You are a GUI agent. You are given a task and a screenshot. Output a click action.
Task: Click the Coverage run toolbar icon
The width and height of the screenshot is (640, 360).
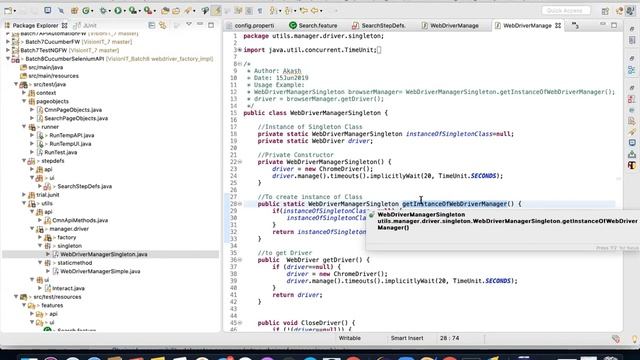(x=133, y=11)
